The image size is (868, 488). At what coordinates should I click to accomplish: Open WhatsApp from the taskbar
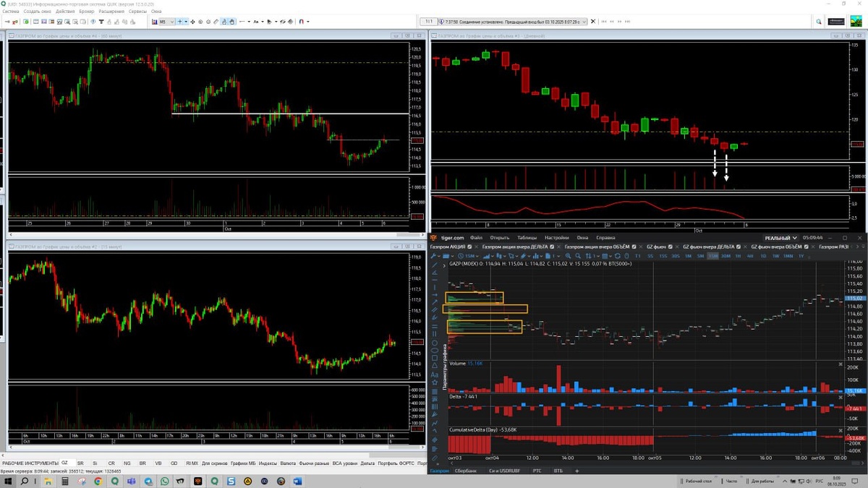(164, 481)
